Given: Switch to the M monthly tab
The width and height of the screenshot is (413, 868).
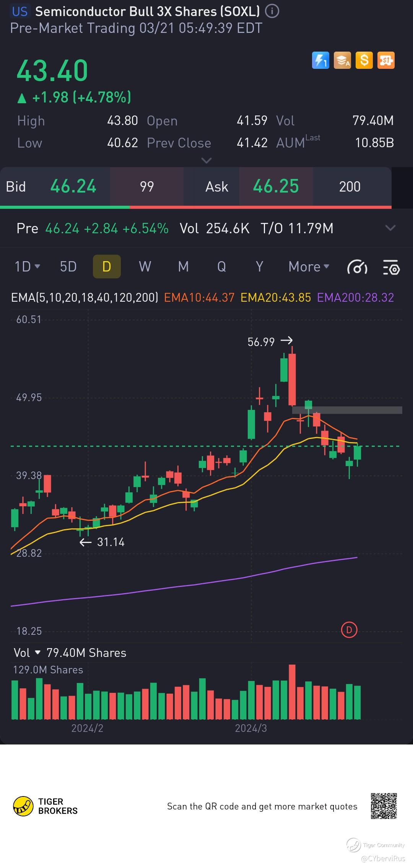Looking at the screenshot, I should click(x=183, y=267).
